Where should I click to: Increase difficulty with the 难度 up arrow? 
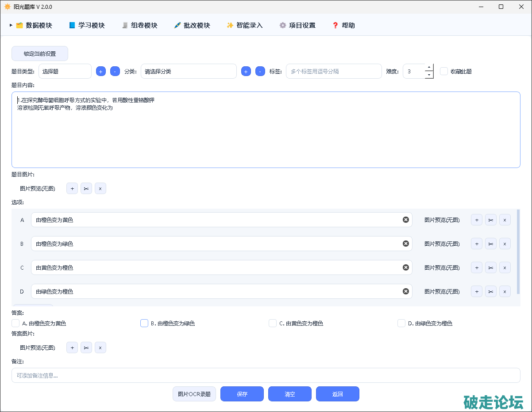[x=429, y=67]
